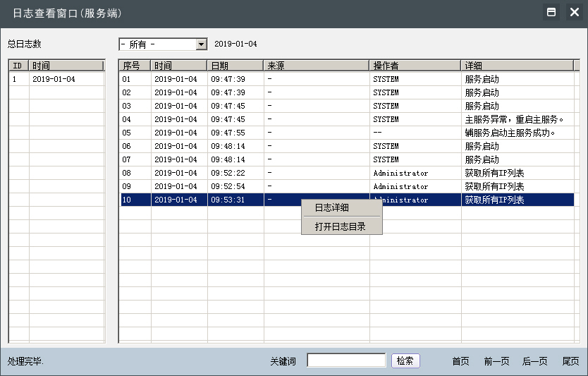588x376 pixels.
Task: Close the log viewer window
Action: (x=574, y=13)
